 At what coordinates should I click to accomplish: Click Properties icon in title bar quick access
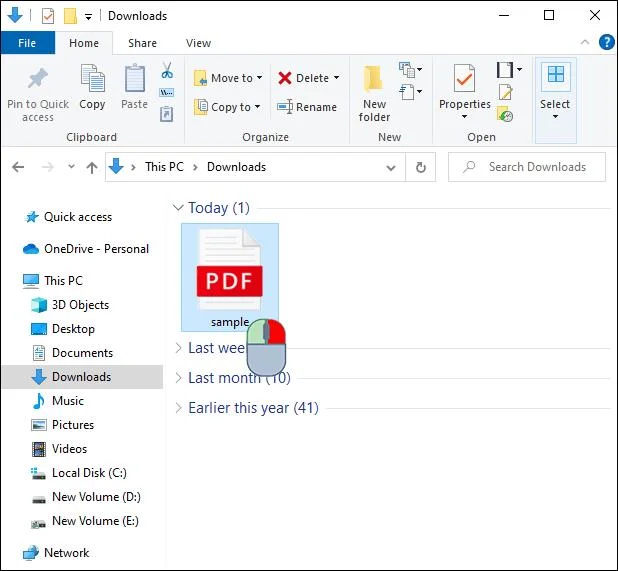[48, 16]
